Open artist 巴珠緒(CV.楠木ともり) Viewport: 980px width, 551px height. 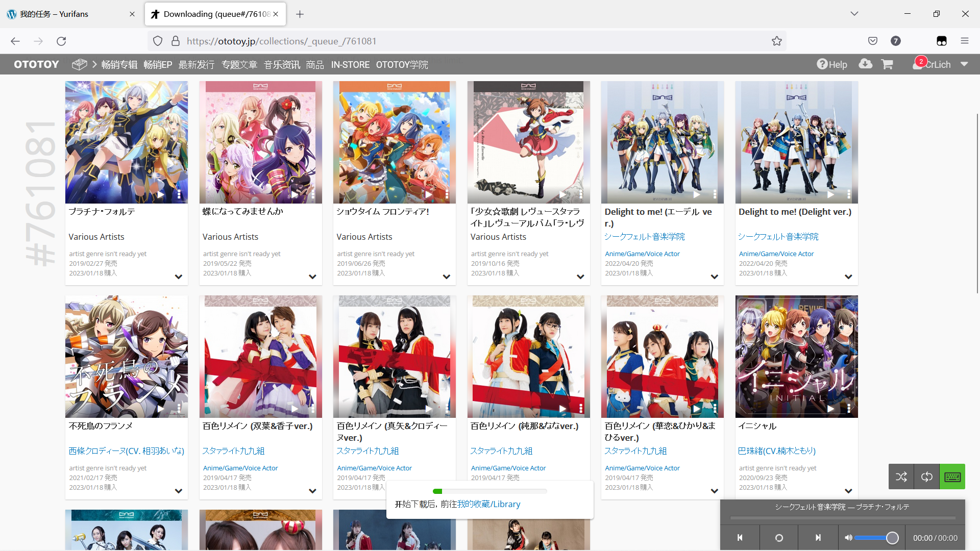click(x=776, y=451)
